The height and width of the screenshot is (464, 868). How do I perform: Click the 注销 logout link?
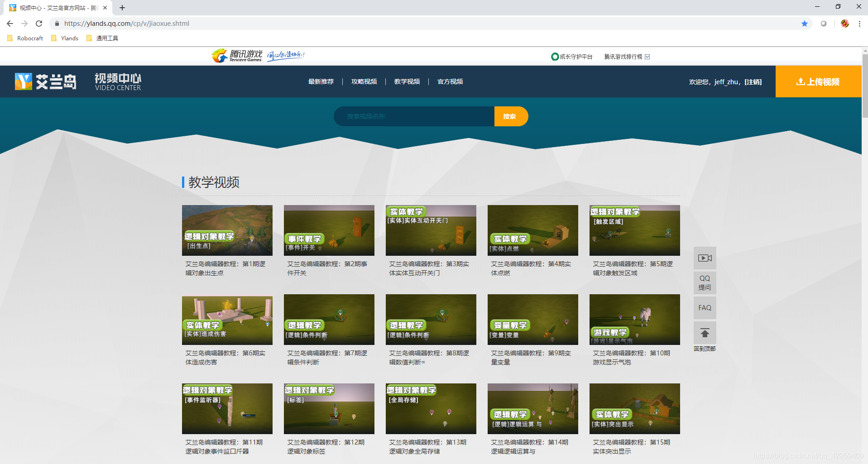pos(753,82)
